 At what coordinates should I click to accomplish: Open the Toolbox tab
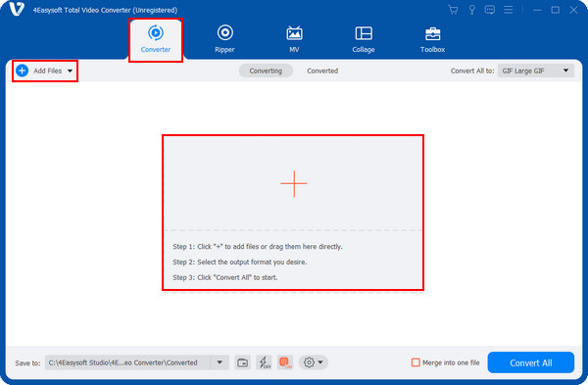click(432, 39)
